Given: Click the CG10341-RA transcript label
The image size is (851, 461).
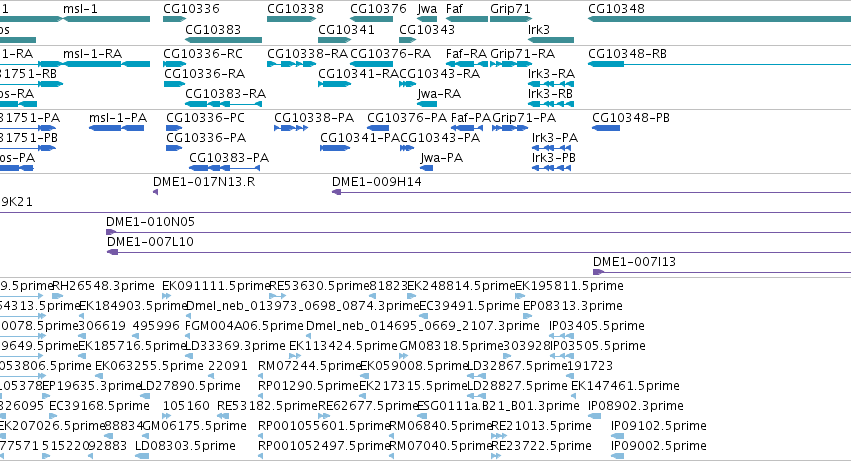Looking at the screenshot, I should pos(358,73).
